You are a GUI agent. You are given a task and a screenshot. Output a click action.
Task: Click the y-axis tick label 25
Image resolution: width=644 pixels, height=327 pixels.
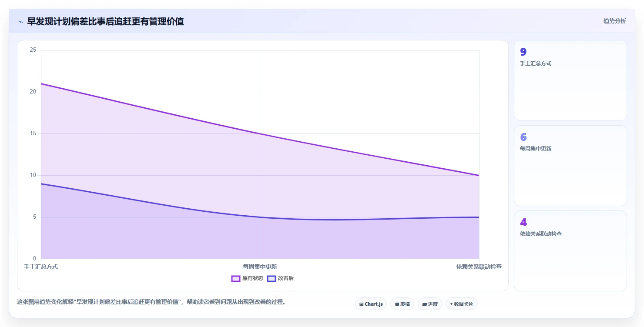(33, 50)
